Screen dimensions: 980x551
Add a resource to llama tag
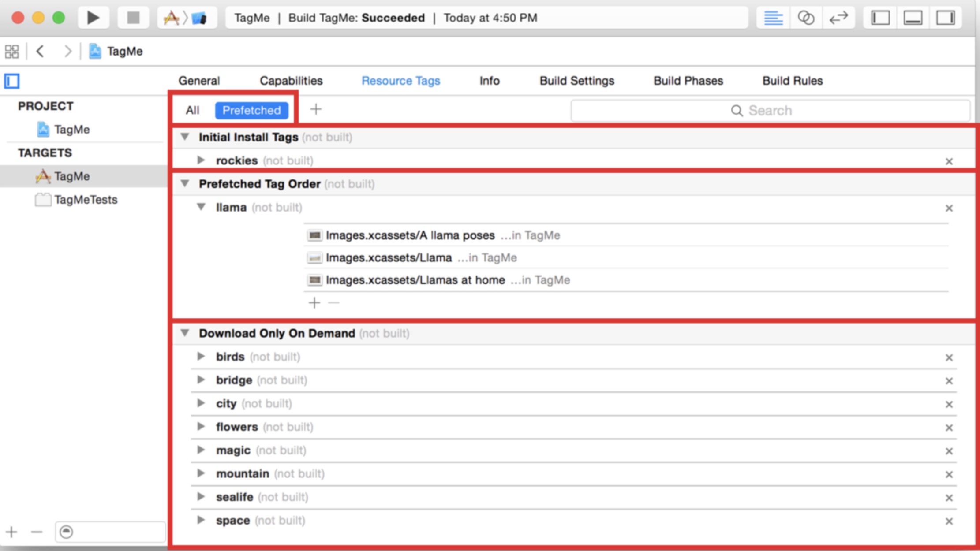click(314, 303)
